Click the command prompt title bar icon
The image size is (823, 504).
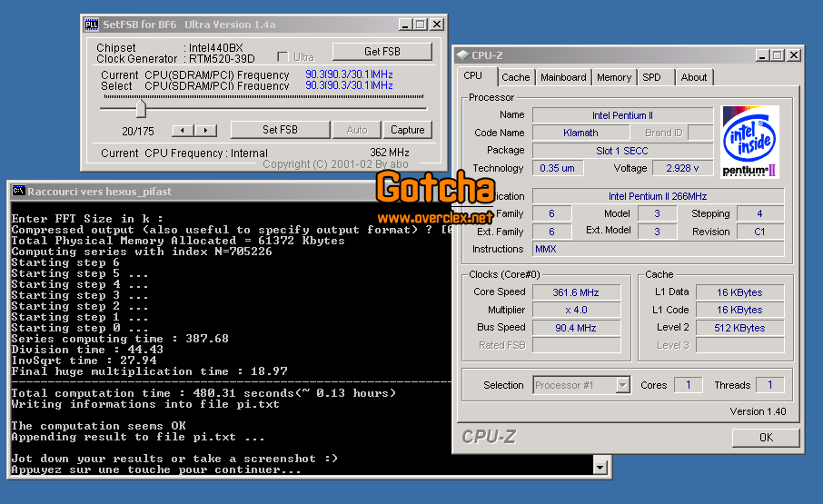[18, 191]
